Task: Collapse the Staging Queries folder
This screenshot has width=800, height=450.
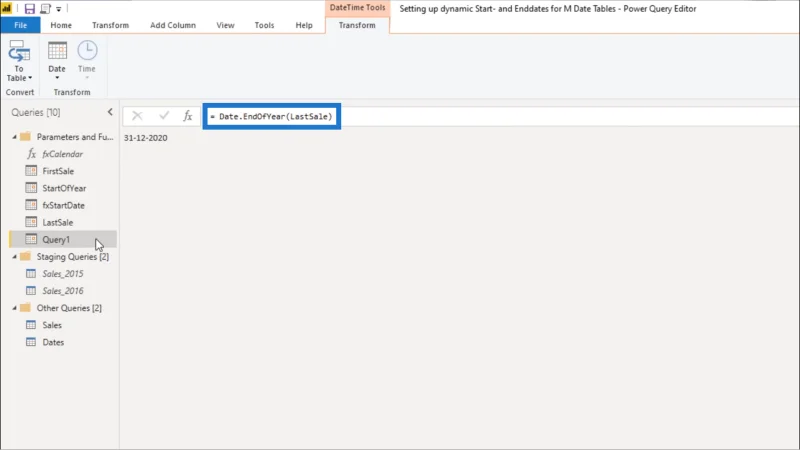Action: click(14, 257)
